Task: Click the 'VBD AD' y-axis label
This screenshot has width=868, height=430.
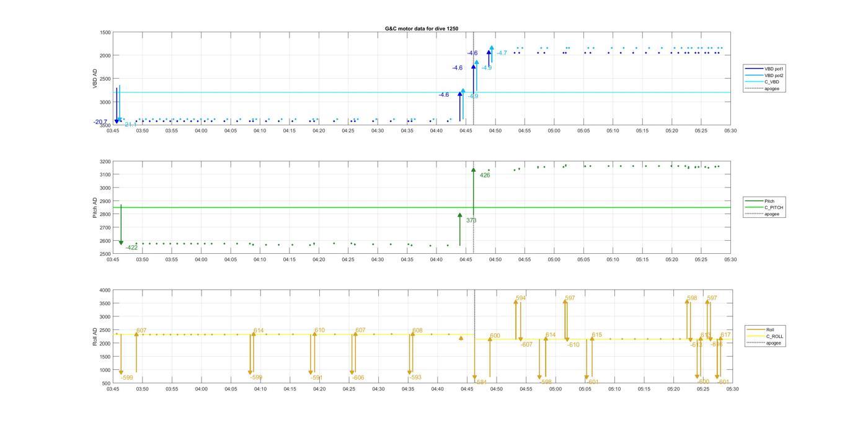Action: 95,79
